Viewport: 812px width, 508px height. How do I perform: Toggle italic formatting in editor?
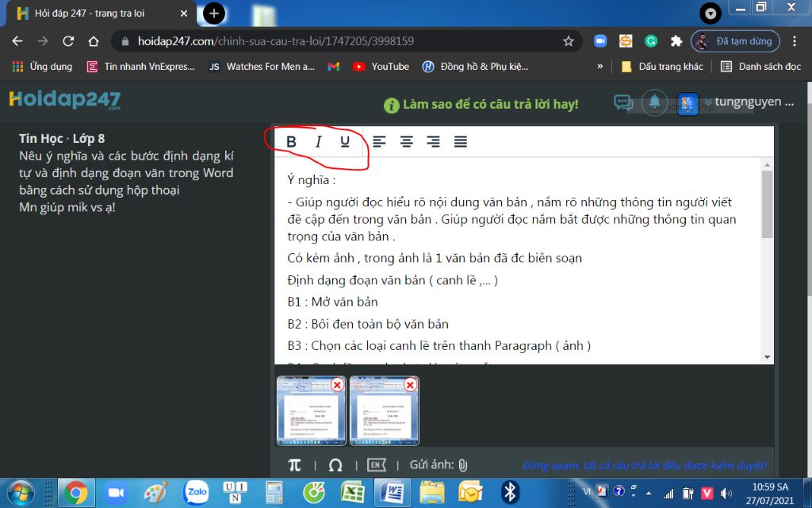(319, 141)
